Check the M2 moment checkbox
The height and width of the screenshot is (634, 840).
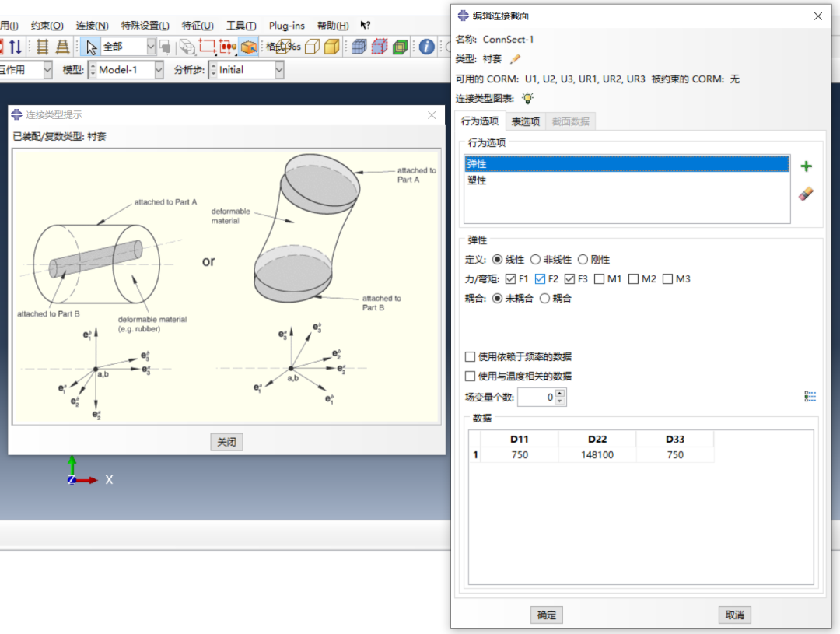coord(633,278)
